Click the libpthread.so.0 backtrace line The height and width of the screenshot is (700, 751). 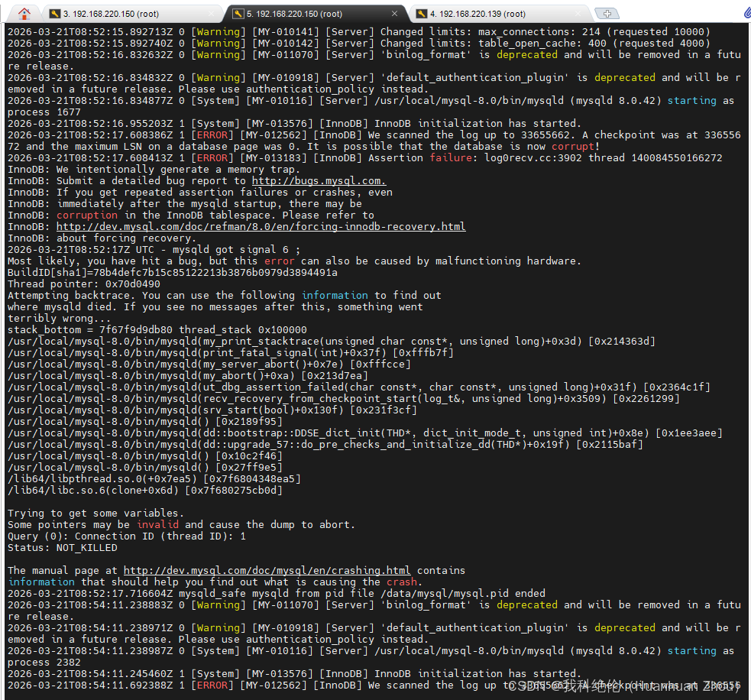(x=154, y=479)
